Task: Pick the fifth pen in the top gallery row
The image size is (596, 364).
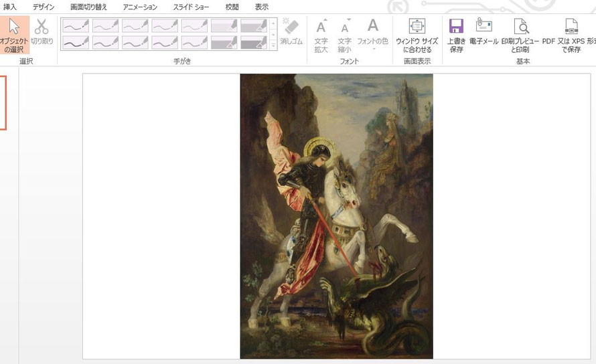Action: (x=194, y=26)
